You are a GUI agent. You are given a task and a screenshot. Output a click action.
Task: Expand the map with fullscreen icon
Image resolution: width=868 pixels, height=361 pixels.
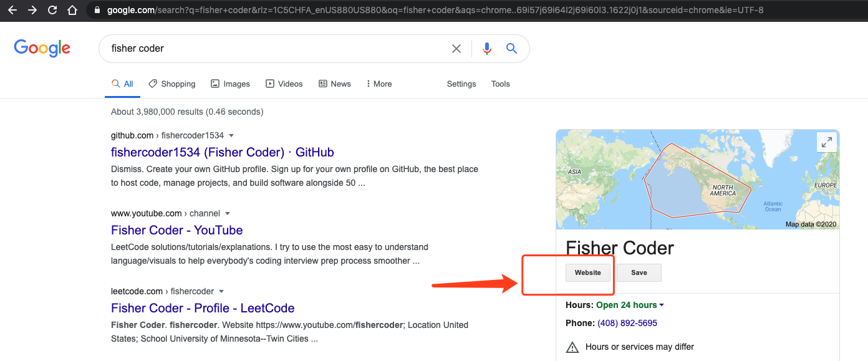click(827, 142)
